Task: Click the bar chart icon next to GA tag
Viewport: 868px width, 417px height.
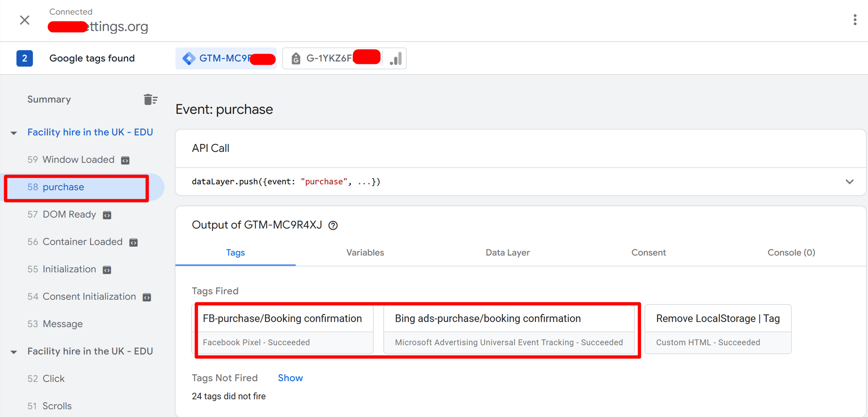Action: (396, 59)
